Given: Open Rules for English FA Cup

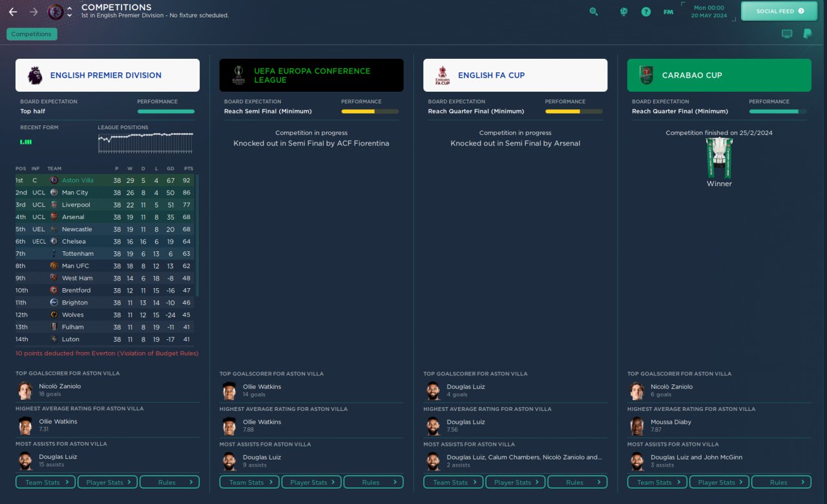Looking at the screenshot, I should [578, 482].
